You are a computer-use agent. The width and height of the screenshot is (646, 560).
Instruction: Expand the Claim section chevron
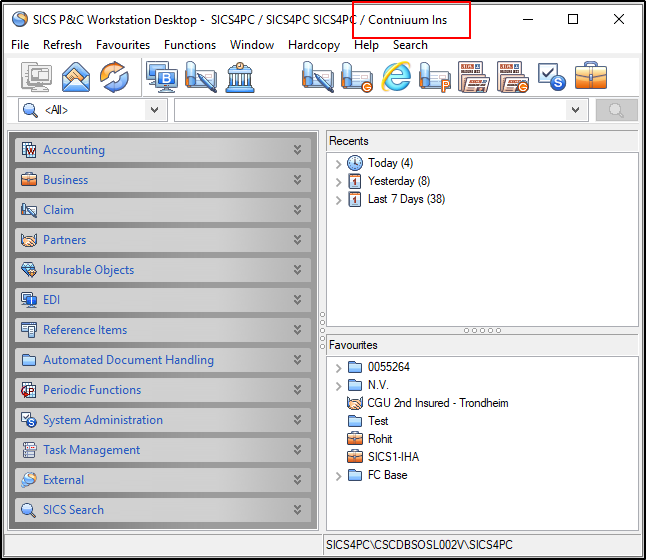(297, 210)
